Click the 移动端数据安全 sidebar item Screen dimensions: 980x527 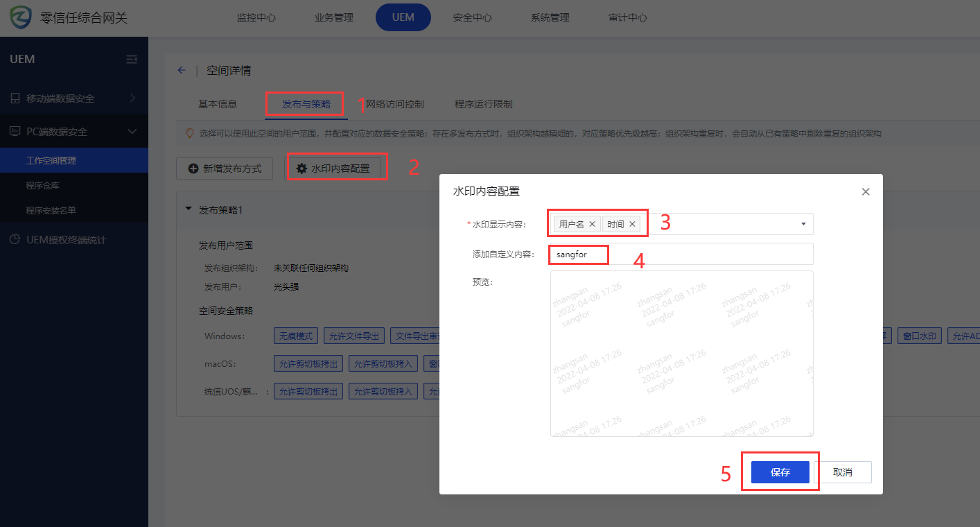(x=74, y=98)
